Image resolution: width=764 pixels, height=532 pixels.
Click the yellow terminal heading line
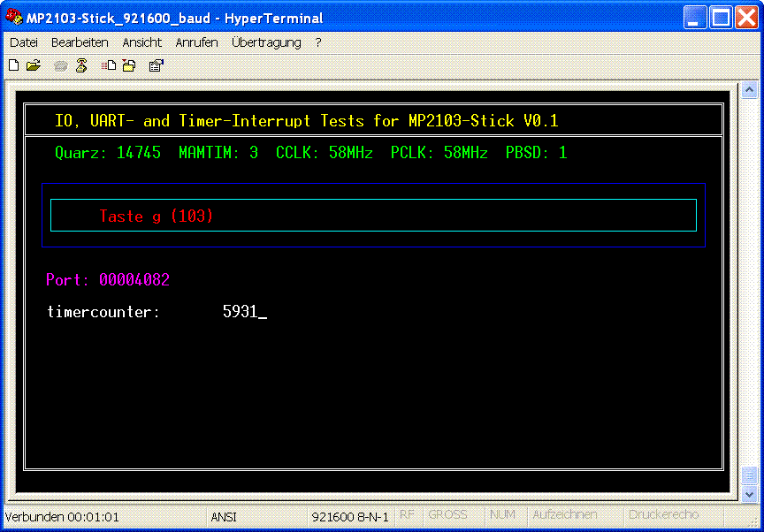[x=307, y=121]
